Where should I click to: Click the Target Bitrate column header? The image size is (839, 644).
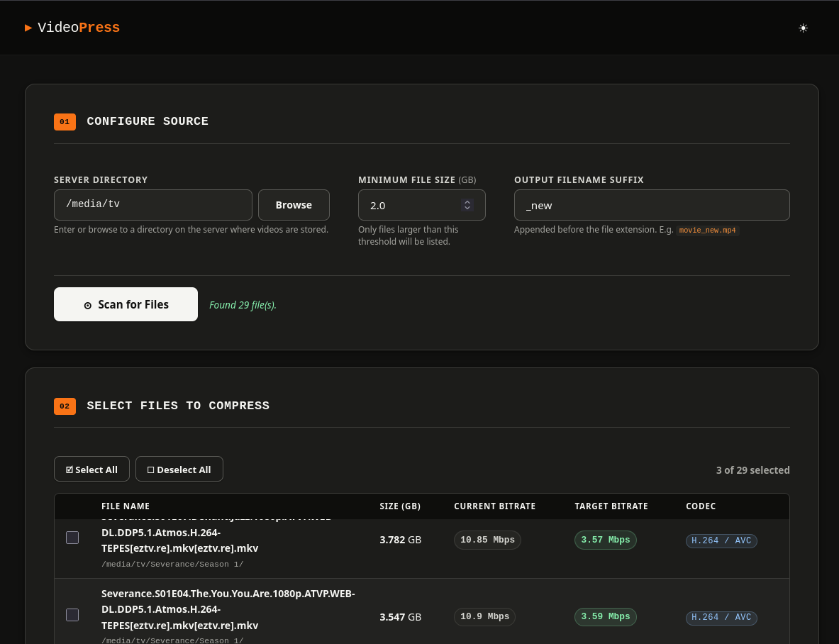point(611,506)
